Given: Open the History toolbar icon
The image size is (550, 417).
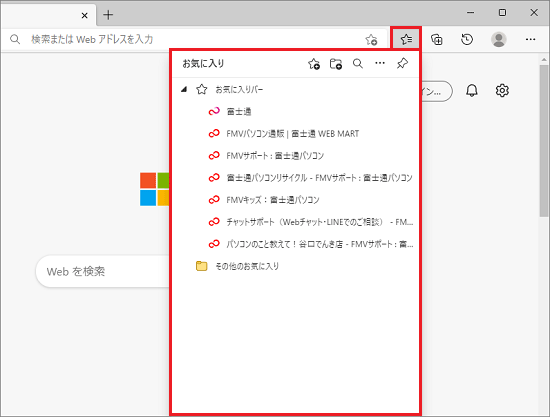Looking at the screenshot, I should 467,39.
